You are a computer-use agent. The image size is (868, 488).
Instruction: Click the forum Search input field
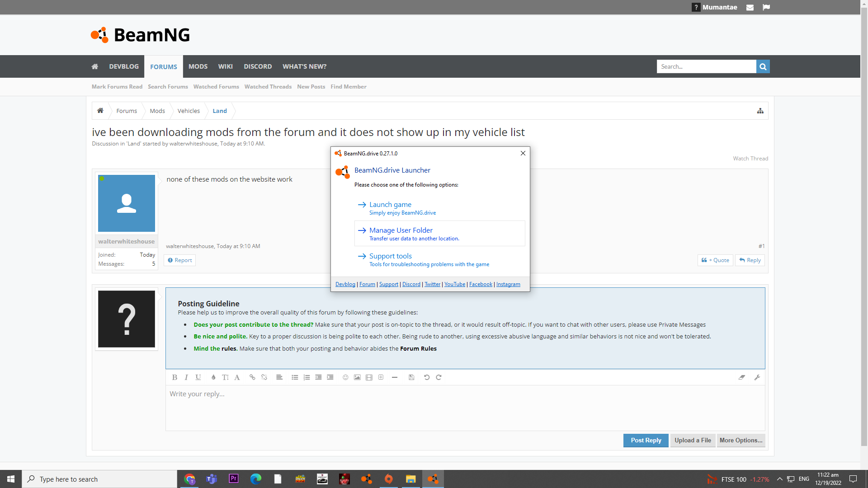[706, 66]
